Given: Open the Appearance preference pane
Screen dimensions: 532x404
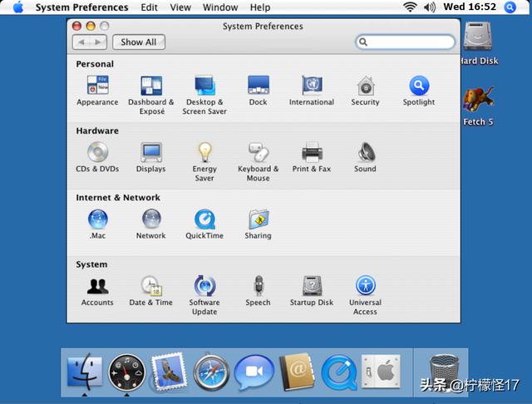Looking at the screenshot, I should [x=97, y=86].
